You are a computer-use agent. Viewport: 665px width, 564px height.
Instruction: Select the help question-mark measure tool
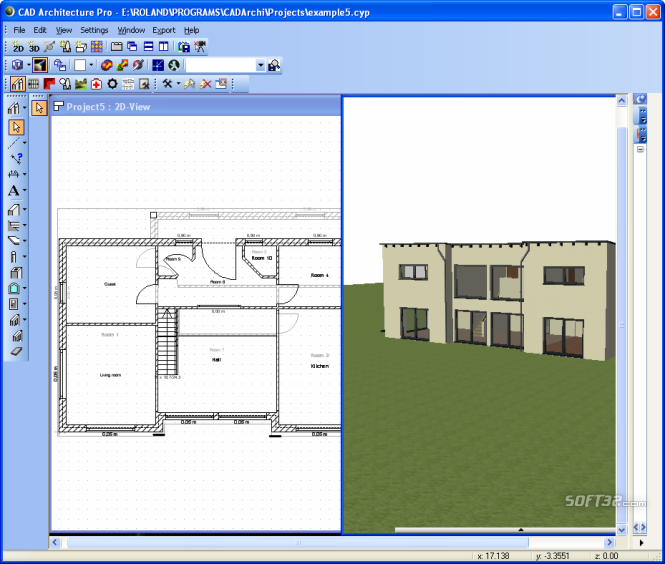point(17,159)
